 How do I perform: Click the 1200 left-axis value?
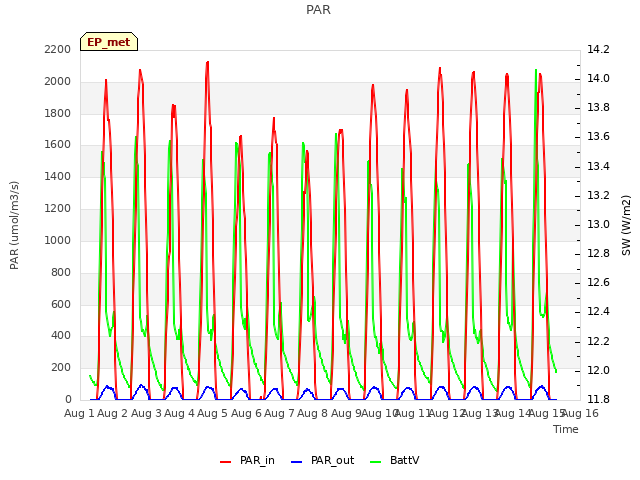(58, 208)
